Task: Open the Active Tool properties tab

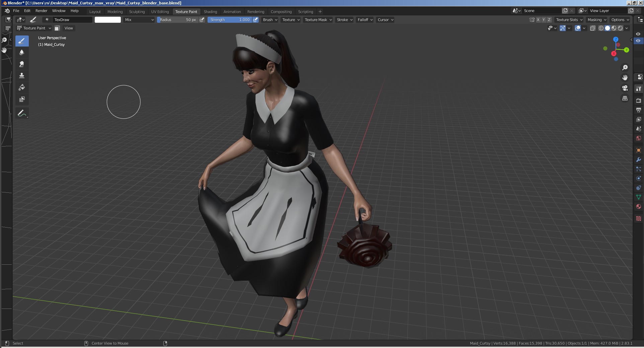Action: 639,89
